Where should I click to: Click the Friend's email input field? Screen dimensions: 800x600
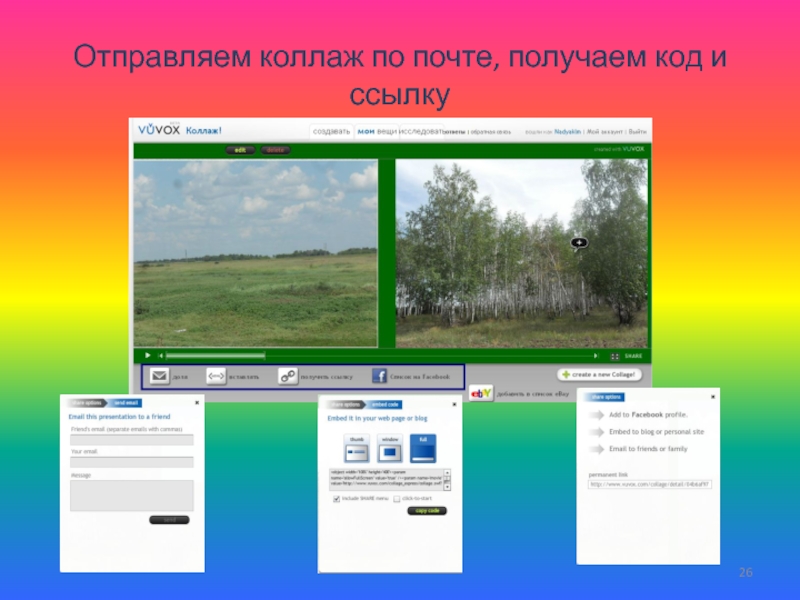tap(132, 440)
